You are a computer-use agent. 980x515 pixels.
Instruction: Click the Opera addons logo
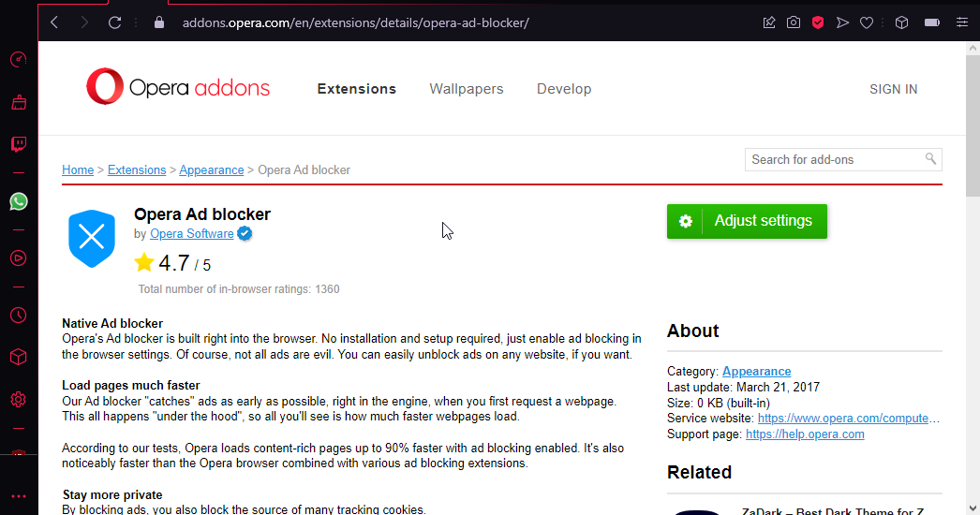178,87
